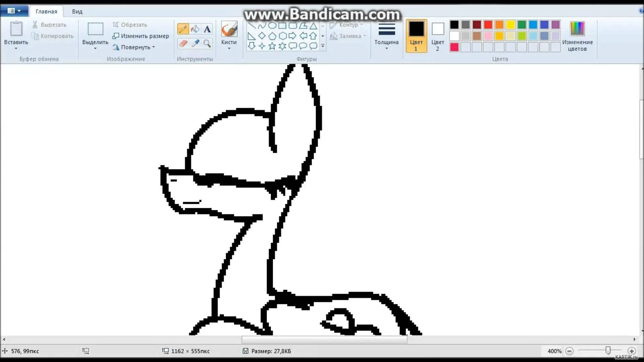Pick the Color picker eyedropper tool
The width and height of the screenshot is (644, 362).
pos(195,43)
